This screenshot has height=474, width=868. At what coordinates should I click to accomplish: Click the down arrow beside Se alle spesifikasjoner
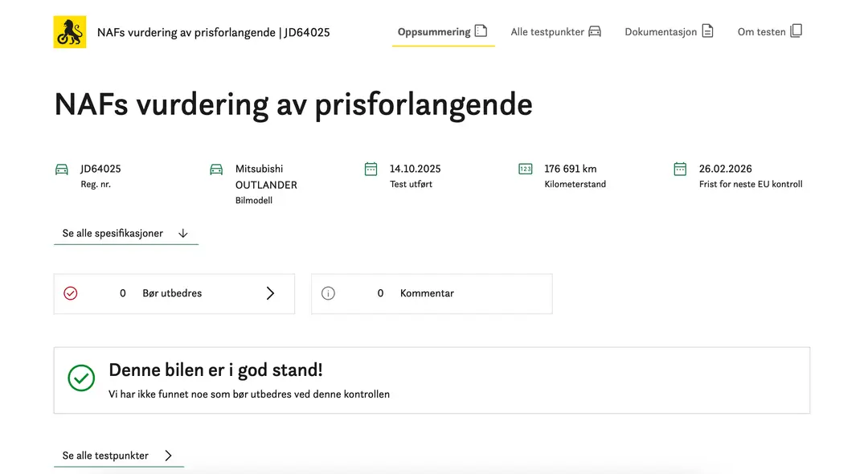tap(183, 234)
